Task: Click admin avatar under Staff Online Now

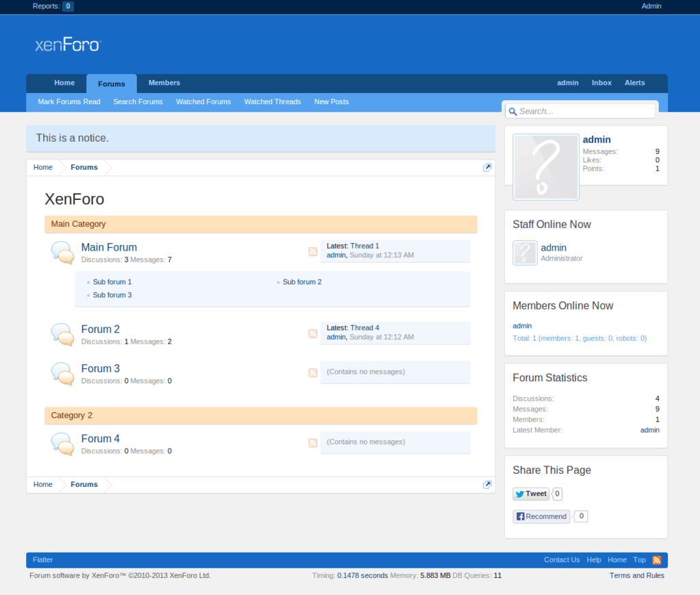Action: tap(525, 253)
